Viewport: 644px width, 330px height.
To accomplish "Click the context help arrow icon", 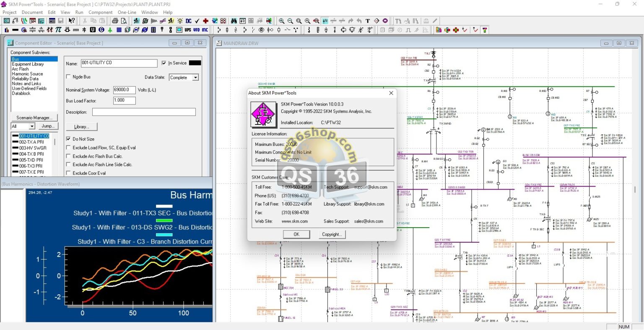I will pos(72,21).
